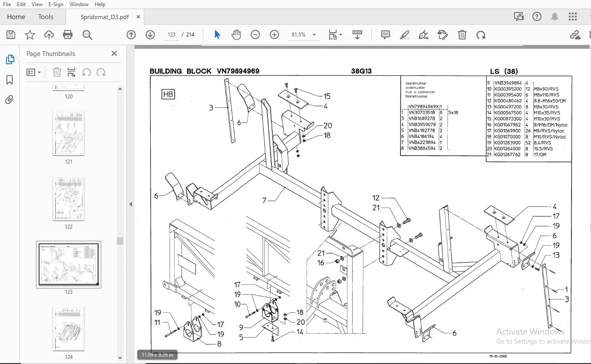Activate the Hand pan tool
The width and height of the screenshot is (591, 364).
[x=236, y=35]
